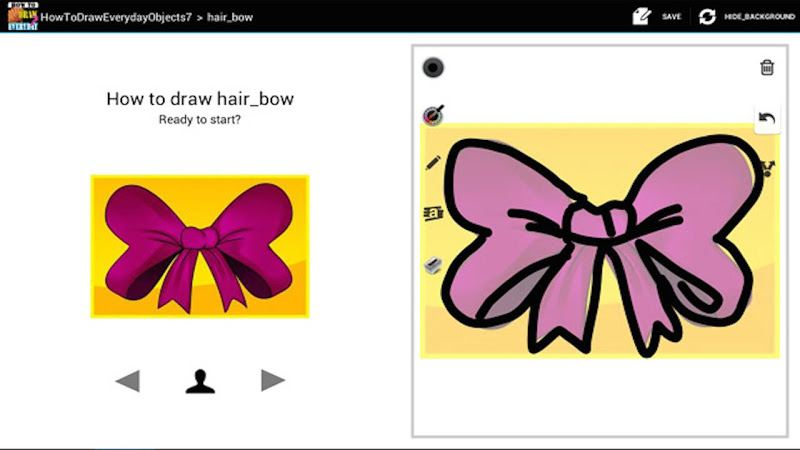Open the hair bow reference thumbnail
Image resolution: width=800 pixels, height=450 pixels.
200,246
